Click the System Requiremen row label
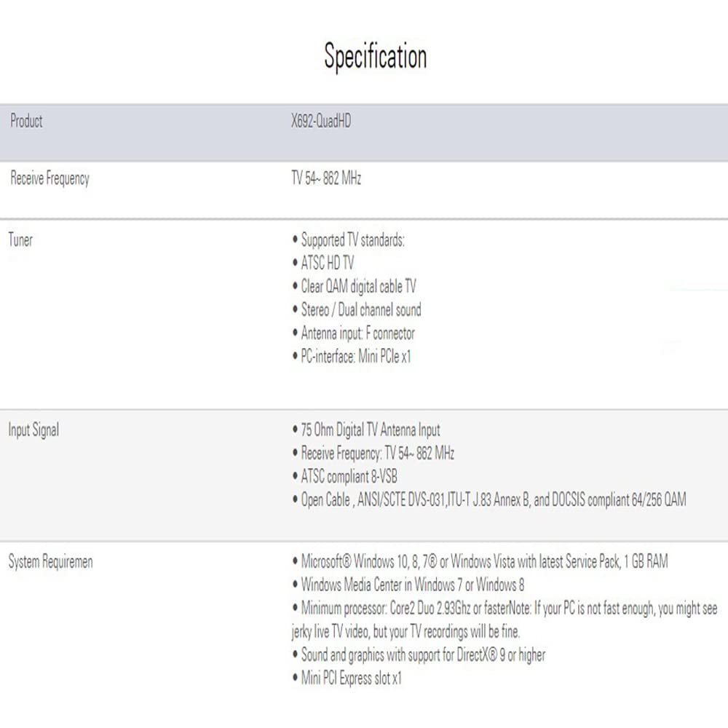Viewport: 728px width, 728px height. click(50, 562)
